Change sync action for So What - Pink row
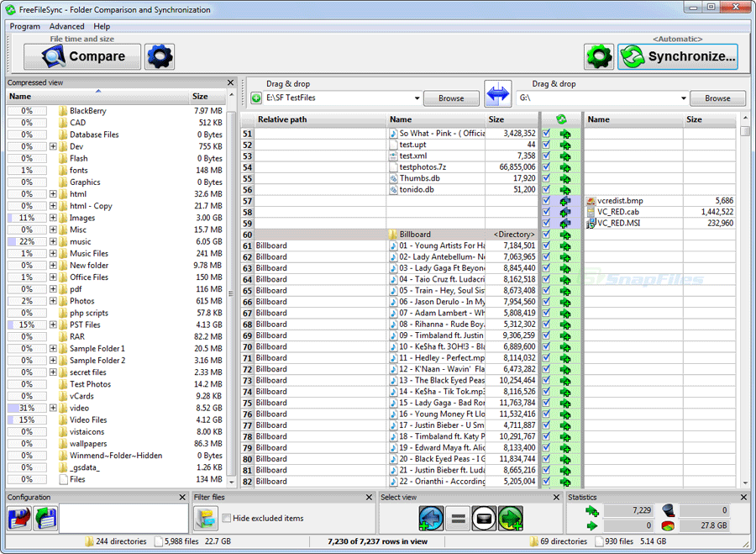Screen dimensions: 756x554 565,134
